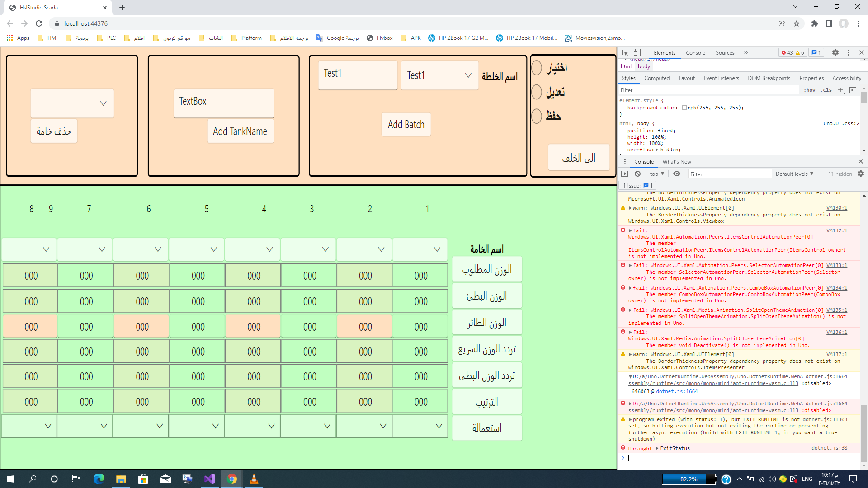
Task: Click the new style rule plus icon
Action: 840,90
